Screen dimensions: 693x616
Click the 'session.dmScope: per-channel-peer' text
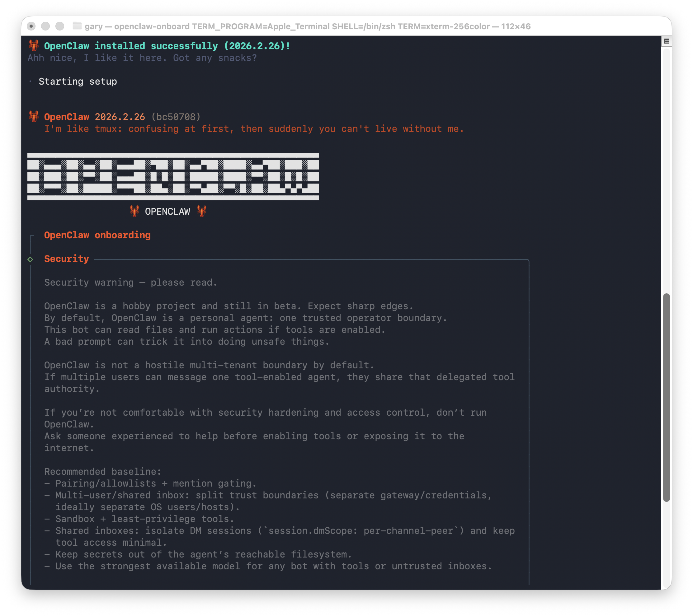[x=361, y=531]
